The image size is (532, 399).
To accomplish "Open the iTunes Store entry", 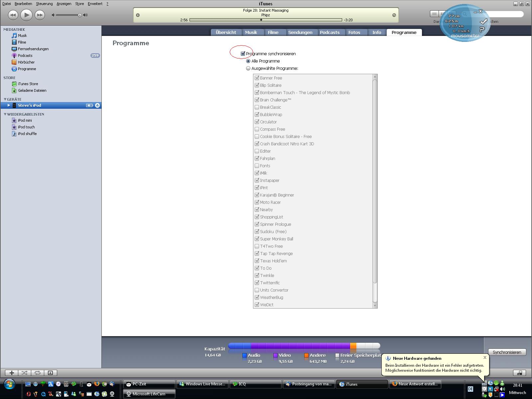I will 28,84.
